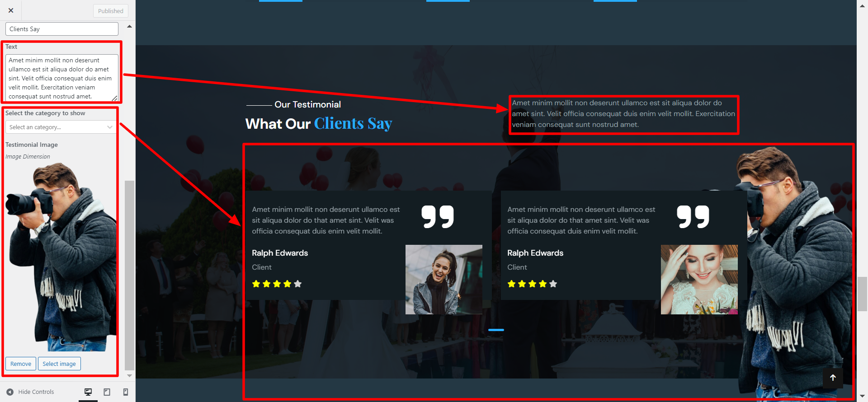Open the 'Select an category...' dropdown

coord(61,127)
